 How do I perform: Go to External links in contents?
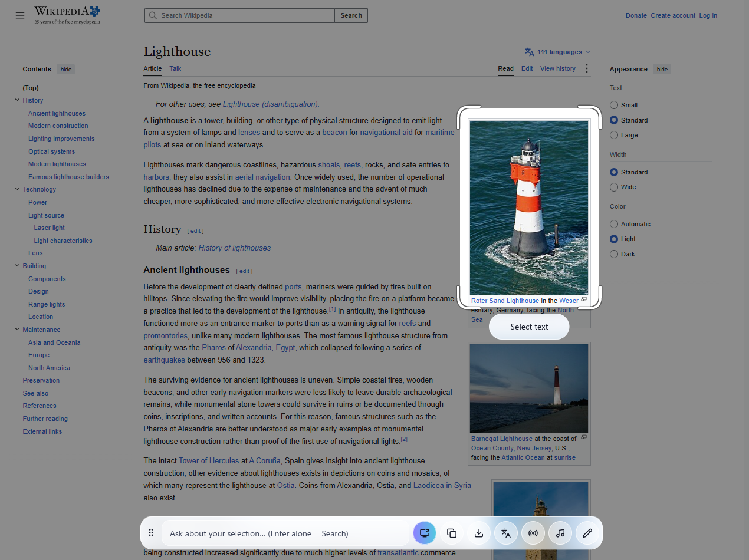point(42,431)
